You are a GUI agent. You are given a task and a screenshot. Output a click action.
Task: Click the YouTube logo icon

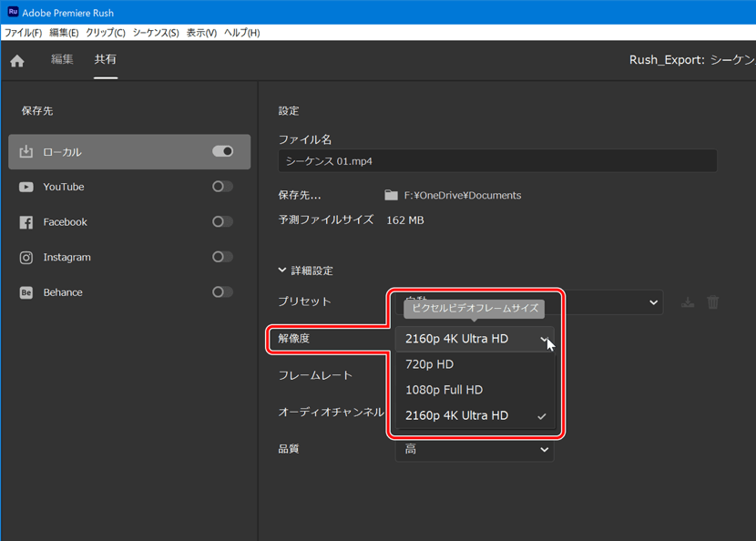(26, 187)
